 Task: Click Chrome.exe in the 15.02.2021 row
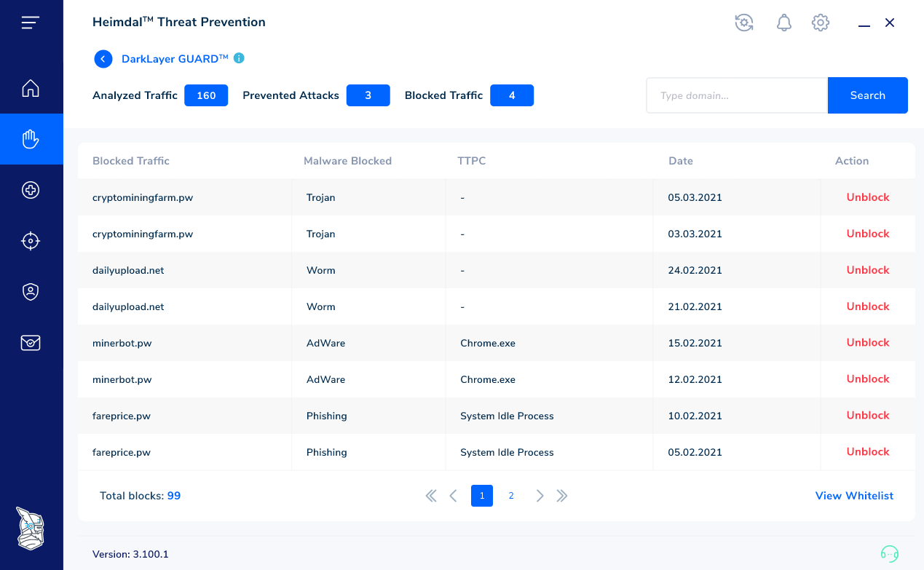coord(488,343)
